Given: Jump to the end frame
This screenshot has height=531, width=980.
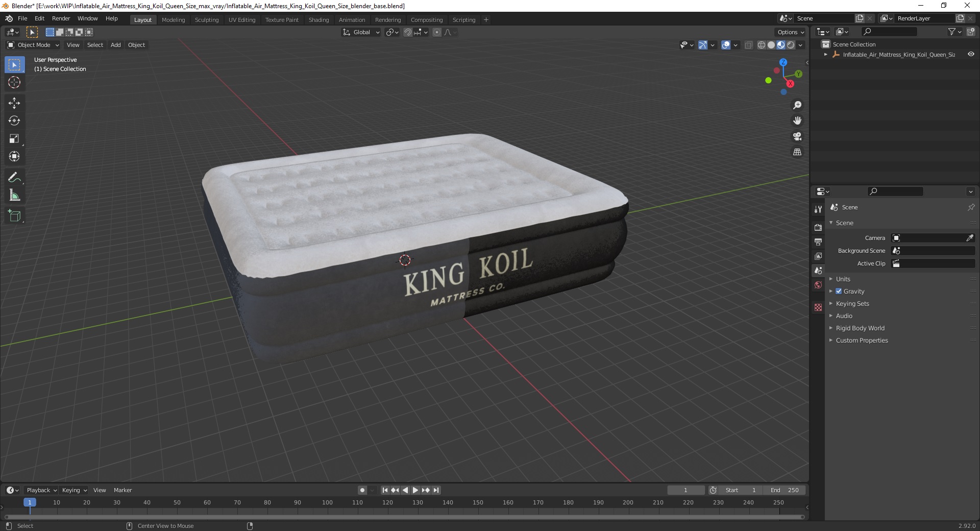Looking at the screenshot, I should coord(436,490).
